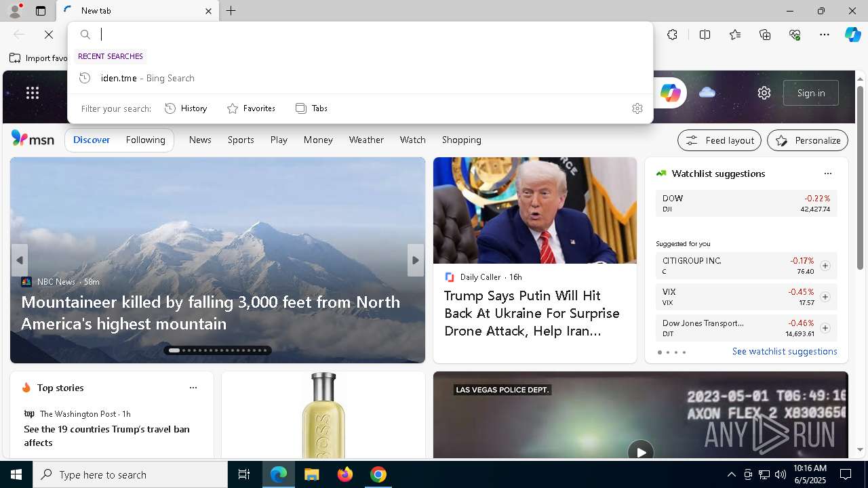Open Copilot sidebar icon
Viewport: 868px width, 488px height.
point(852,35)
